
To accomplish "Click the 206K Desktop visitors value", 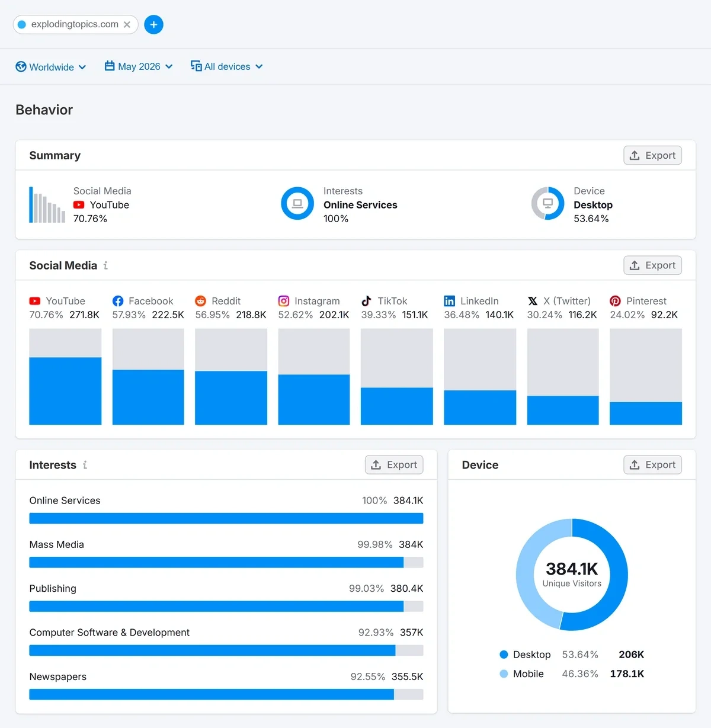I will tap(631, 655).
